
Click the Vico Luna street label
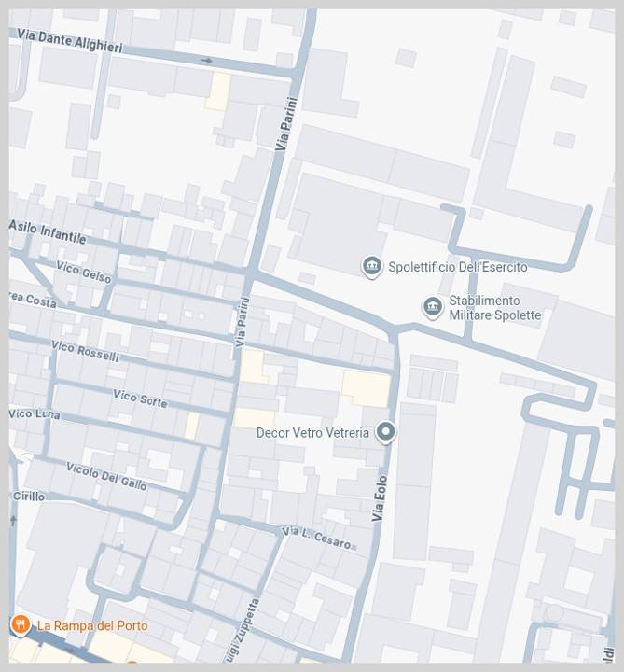(x=35, y=414)
